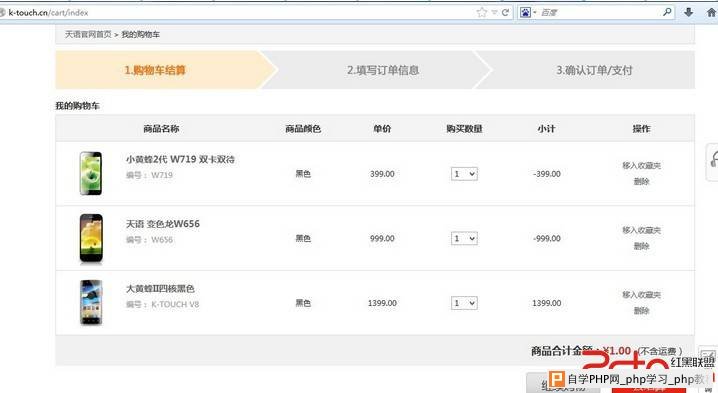Click unit price 999.00
This screenshot has height=393, width=718.
(382, 239)
